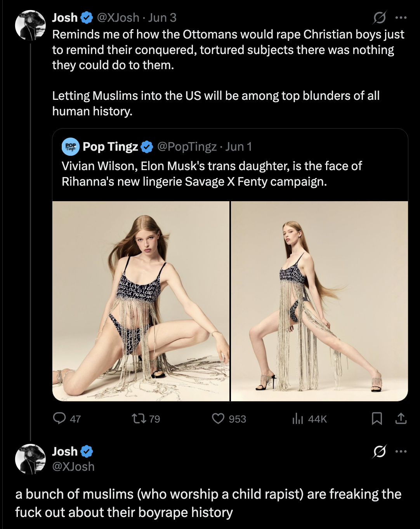Bookmark the quoted-tweet post

click(x=377, y=418)
